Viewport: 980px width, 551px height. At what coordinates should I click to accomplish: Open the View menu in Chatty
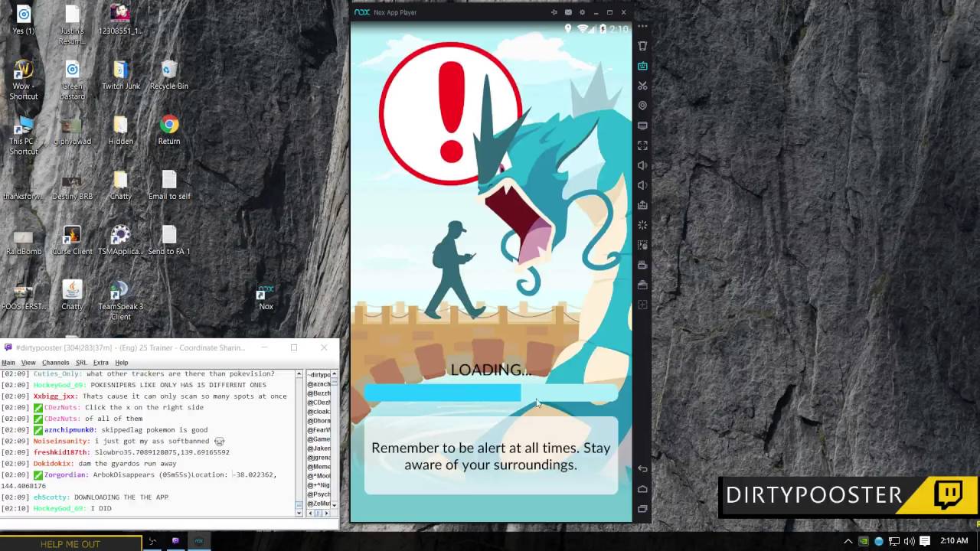pyautogui.click(x=28, y=363)
